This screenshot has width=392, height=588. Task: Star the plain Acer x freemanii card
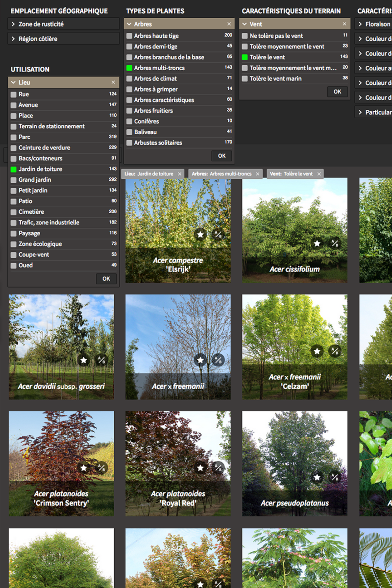click(200, 360)
